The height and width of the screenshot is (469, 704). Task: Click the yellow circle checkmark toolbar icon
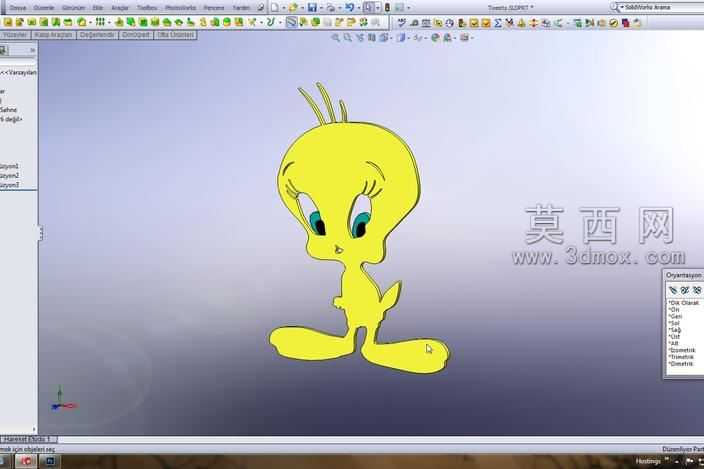pos(613,23)
